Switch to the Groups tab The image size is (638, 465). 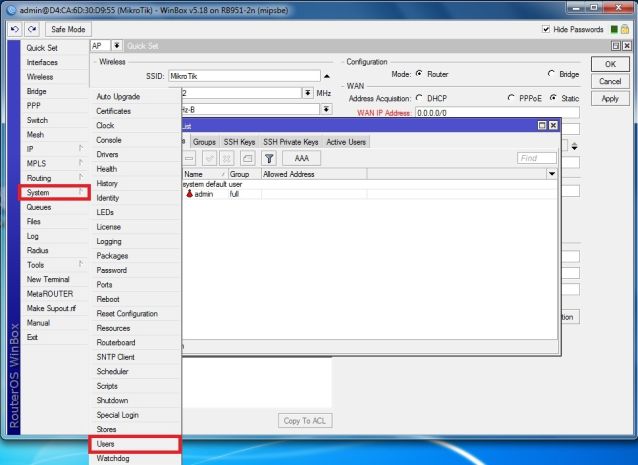pos(204,142)
